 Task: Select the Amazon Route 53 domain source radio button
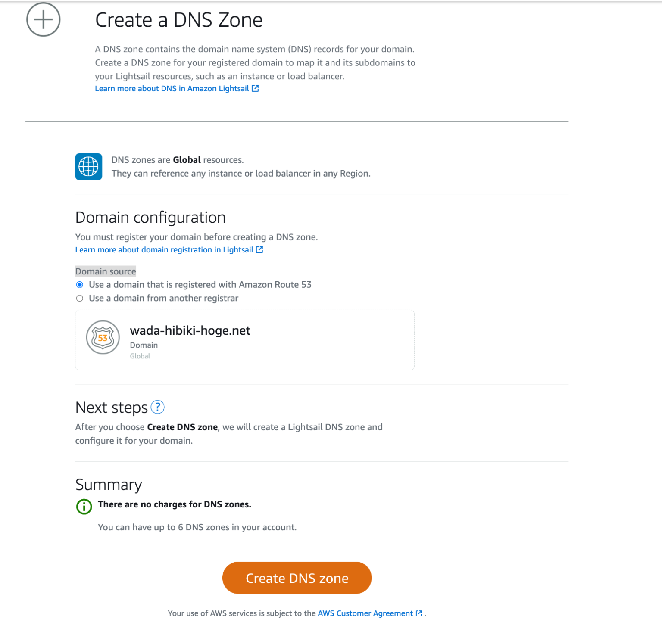[79, 284]
